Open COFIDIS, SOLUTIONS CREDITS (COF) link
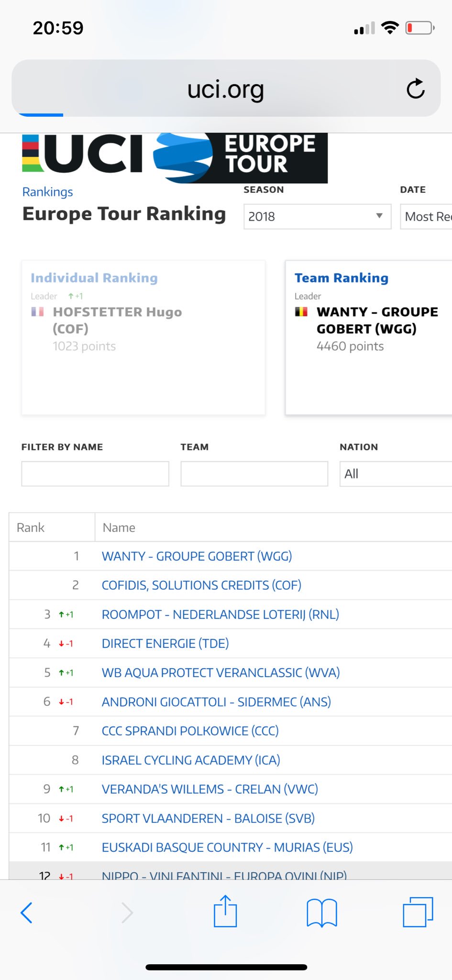The width and height of the screenshot is (452, 980). pos(201,585)
